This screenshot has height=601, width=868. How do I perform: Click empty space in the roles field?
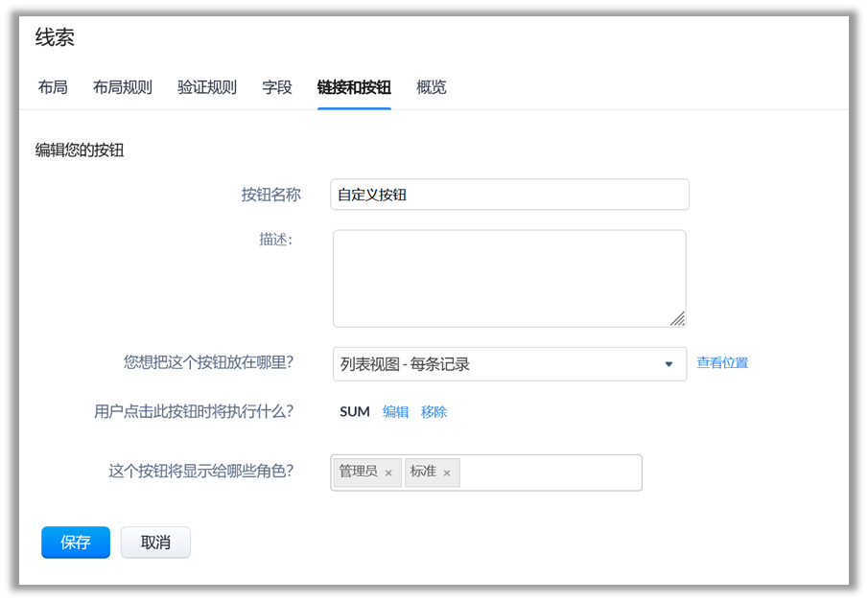click(x=551, y=473)
